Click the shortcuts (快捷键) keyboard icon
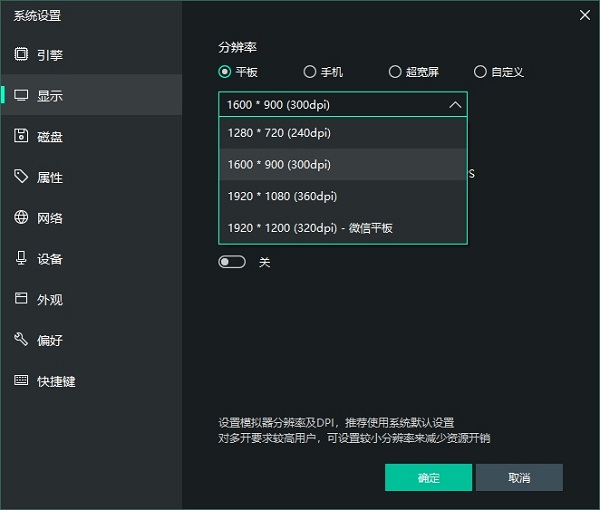Screen dimensions: 600x510 [21, 381]
